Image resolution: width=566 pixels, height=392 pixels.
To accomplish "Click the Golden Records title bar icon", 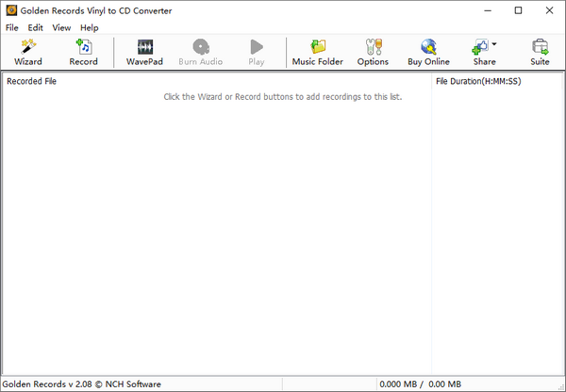I will 11,10.
